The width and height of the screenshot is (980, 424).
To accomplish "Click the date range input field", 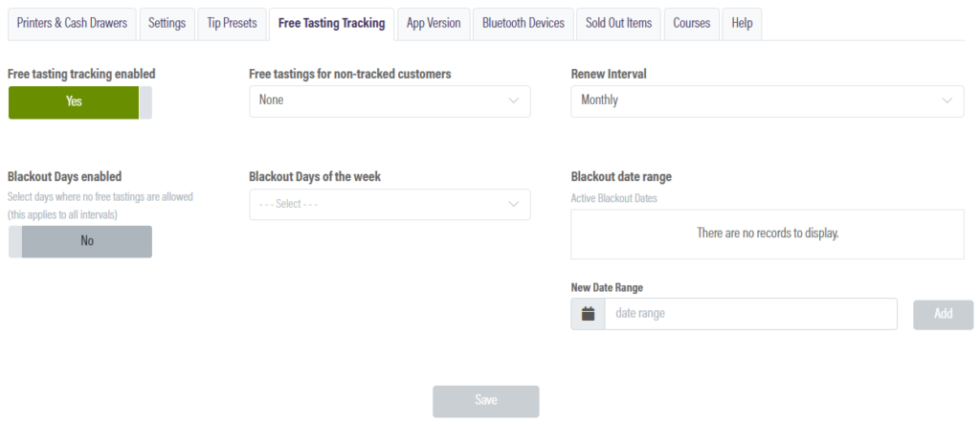I will pos(750,314).
